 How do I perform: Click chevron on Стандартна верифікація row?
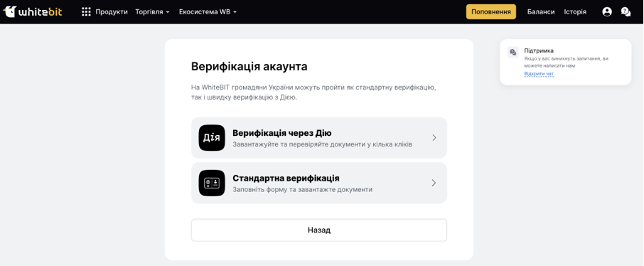point(434,183)
